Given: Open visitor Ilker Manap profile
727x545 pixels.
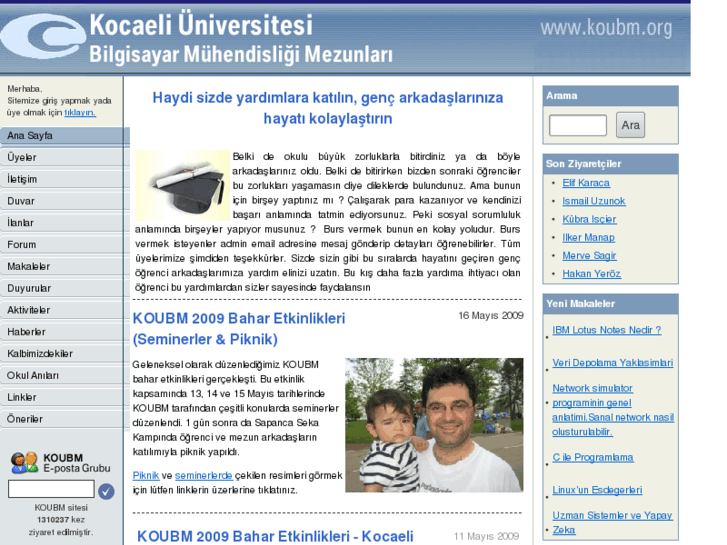Looking at the screenshot, I should tap(588, 237).
